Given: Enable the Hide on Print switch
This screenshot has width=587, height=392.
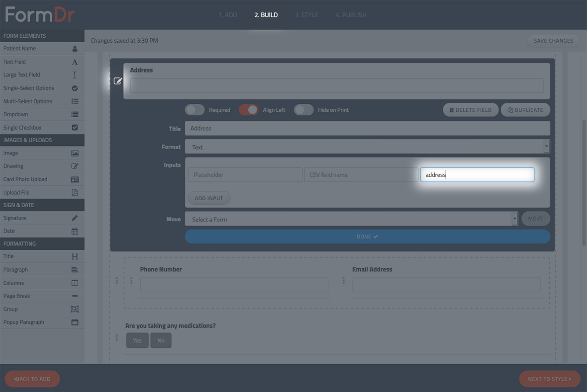Looking at the screenshot, I should tap(303, 110).
